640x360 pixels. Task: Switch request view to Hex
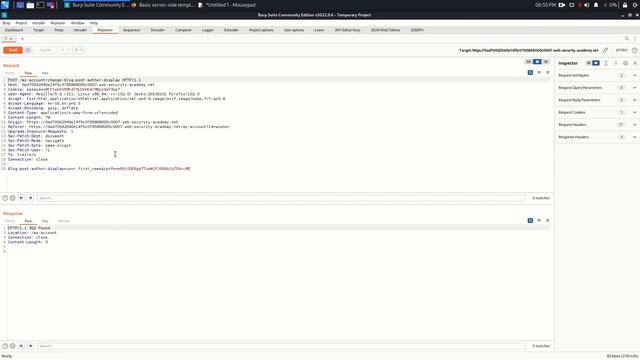(x=45, y=73)
